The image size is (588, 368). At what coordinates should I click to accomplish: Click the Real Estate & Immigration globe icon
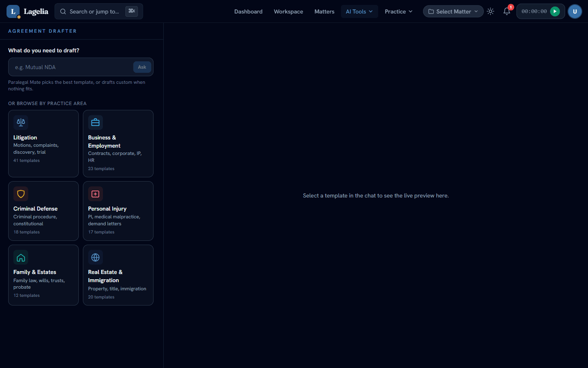[96, 257]
